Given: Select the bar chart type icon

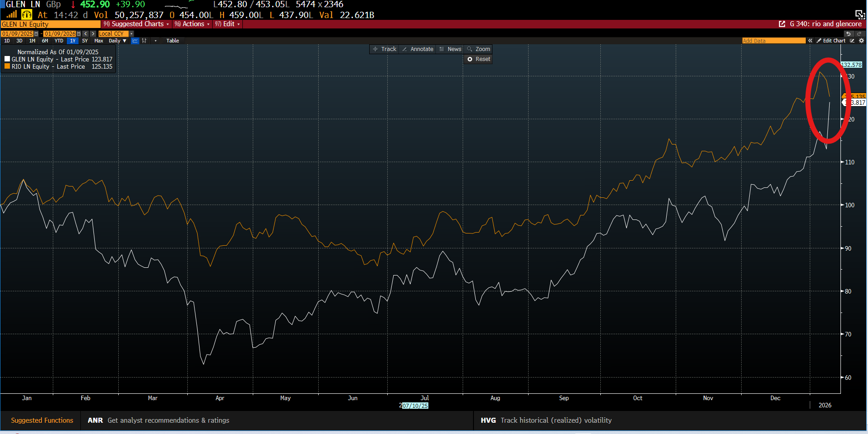Looking at the screenshot, I should click(144, 41).
